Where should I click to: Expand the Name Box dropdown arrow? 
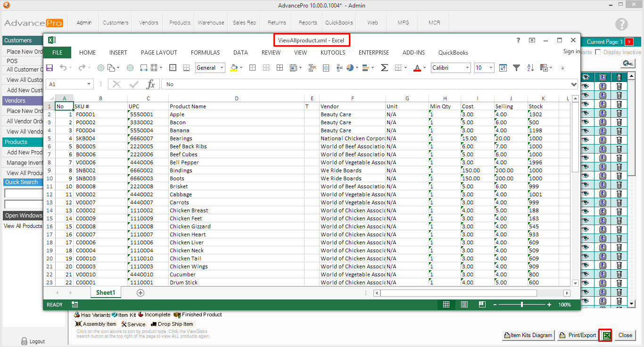89,84
